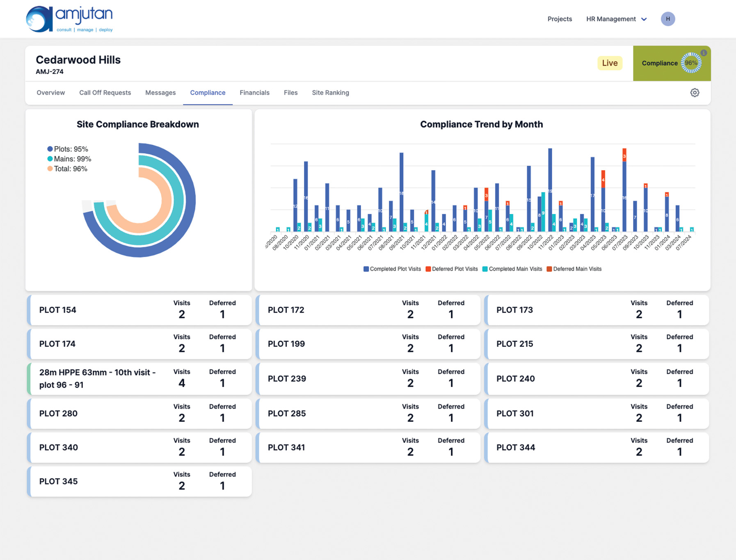Switch to the Overview tab
This screenshot has height=560, width=736.
coord(50,93)
